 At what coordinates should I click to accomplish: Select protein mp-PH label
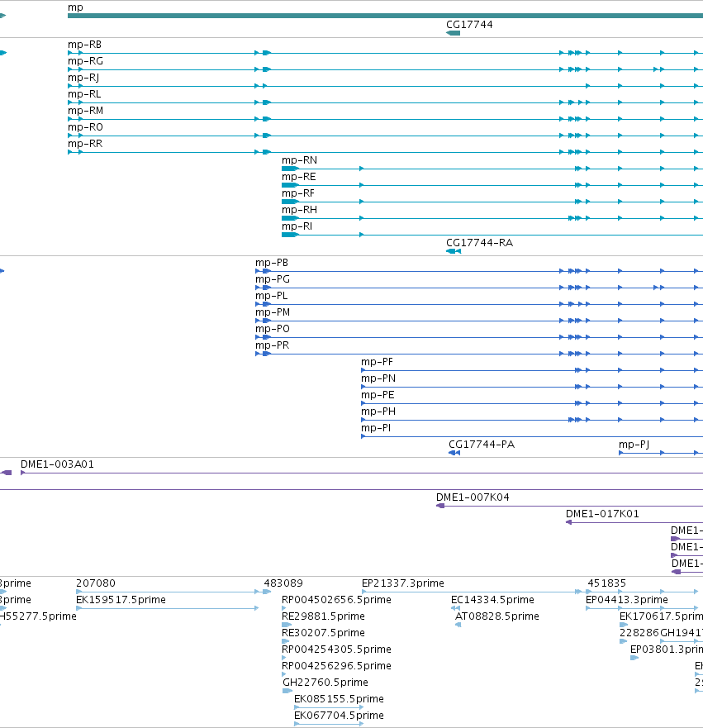pyautogui.click(x=378, y=412)
